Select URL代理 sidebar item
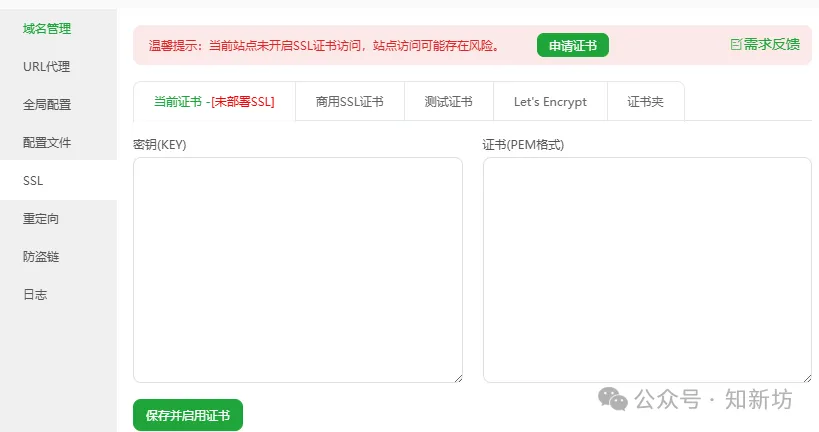This screenshot has width=819, height=432. coord(46,67)
